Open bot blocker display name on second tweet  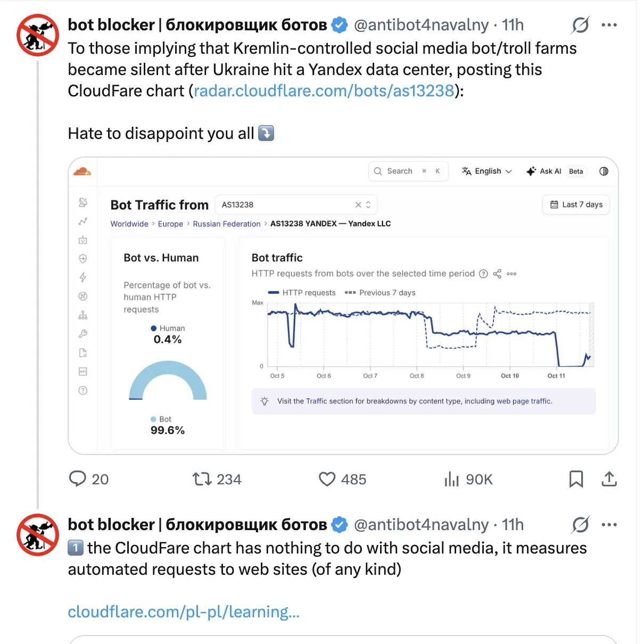point(197,525)
